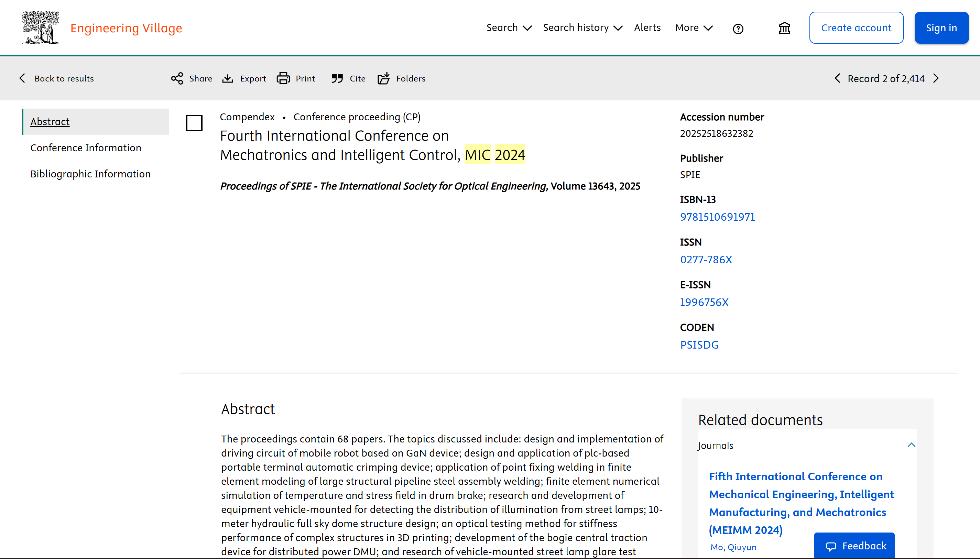Viewport: 980px width, 559px height.
Task: Open the Search history dropdown
Action: [x=582, y=28]
